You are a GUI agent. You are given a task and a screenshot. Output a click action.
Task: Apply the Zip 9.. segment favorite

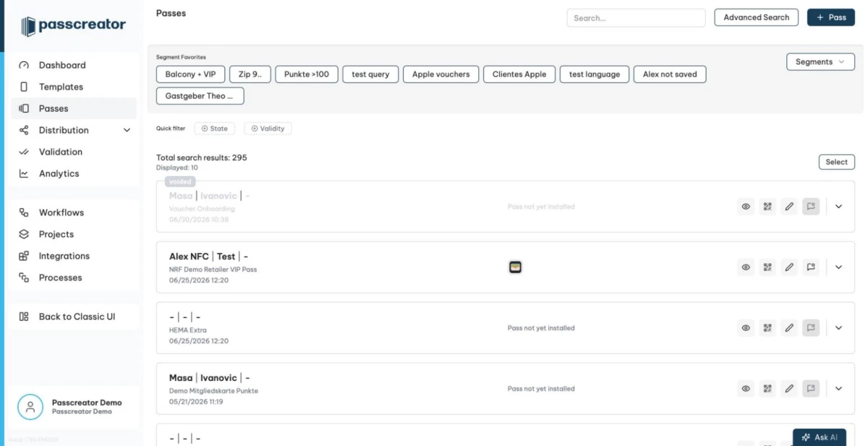click(x=250, y=74)
